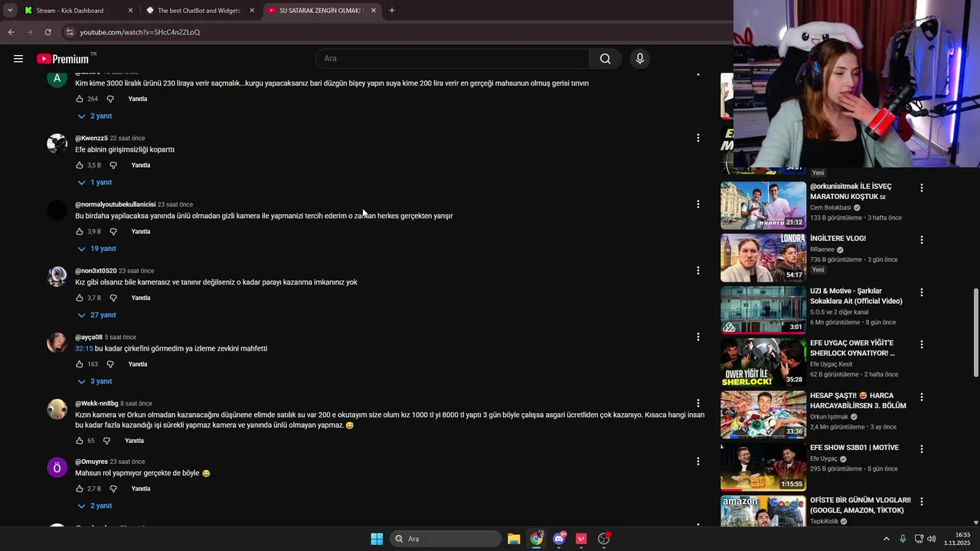980x551 pixels.
Task: Open options menu for @Omuyres comment
Action: [697, 461]
